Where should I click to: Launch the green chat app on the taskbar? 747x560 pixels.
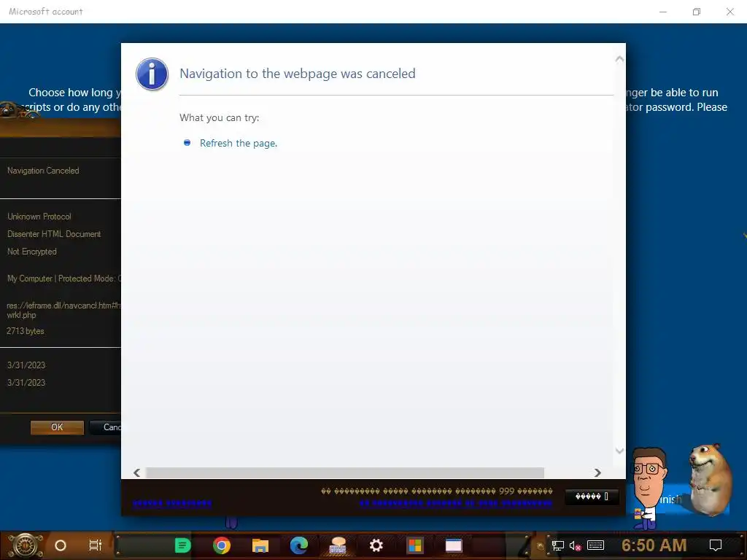click(x=182, y=545)
